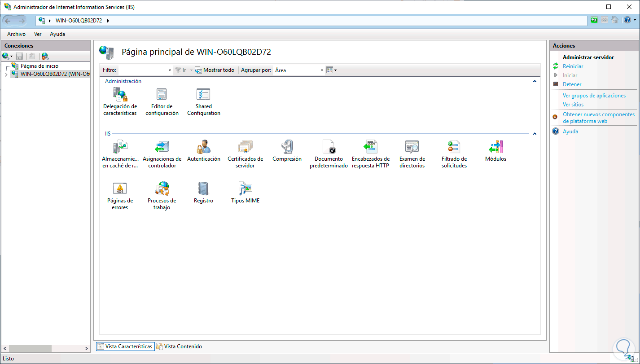
Task: Click Ver grupos de aplicaciones link
Action: click(594, 96)
